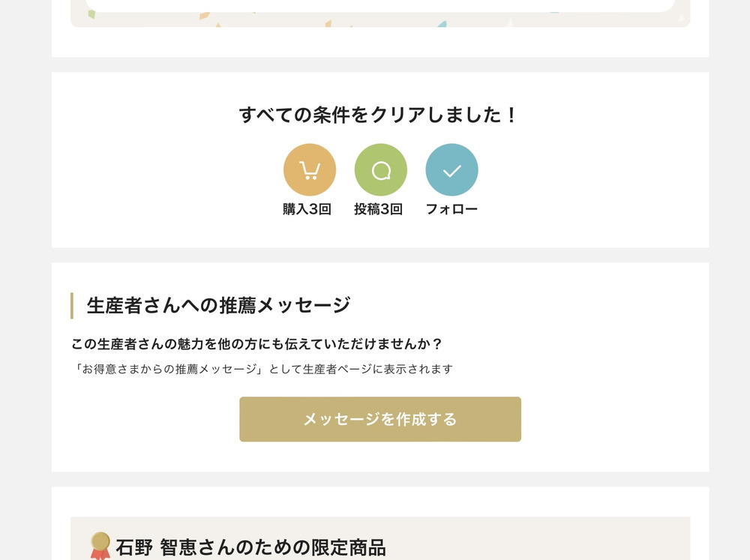Click the white rounded card inside the confetti banner
Image resolution: width=750 pixels, height=560 pixels.
(x=379, y=5)
